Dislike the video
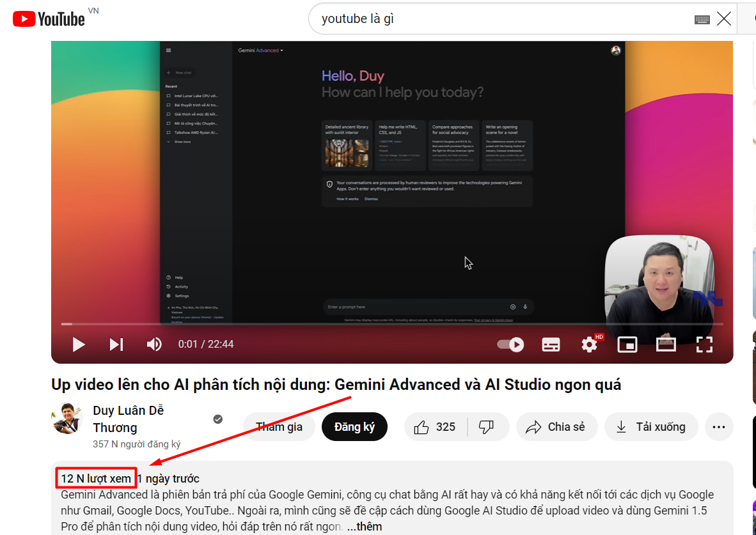Image resolution: width=756 pixels, height=535 pixels. 487,426
